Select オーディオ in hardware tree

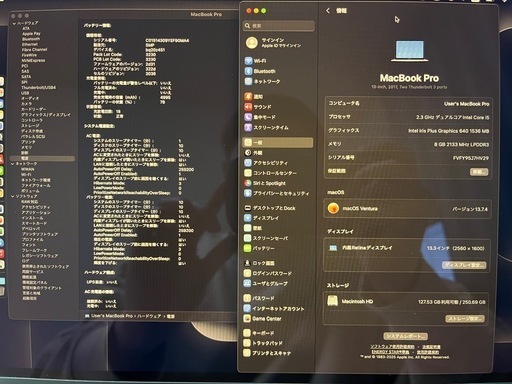point(30,98)
